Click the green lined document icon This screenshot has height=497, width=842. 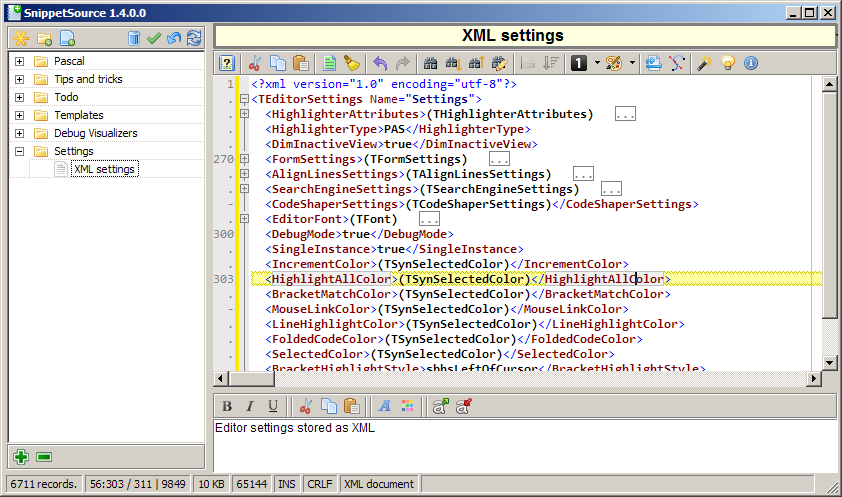[329, 63]
